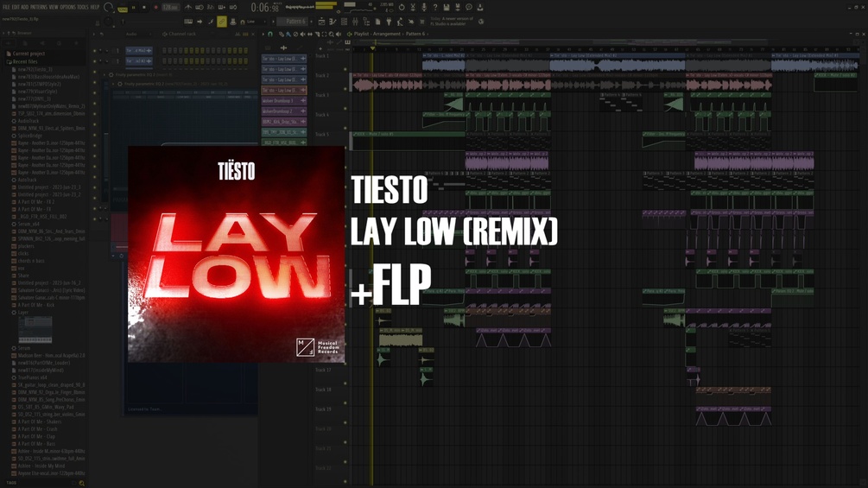Image resolution: width=868 pixels, height=488 pixels.
Task: Open the FILE menu
Action: (x=6, y=7)
